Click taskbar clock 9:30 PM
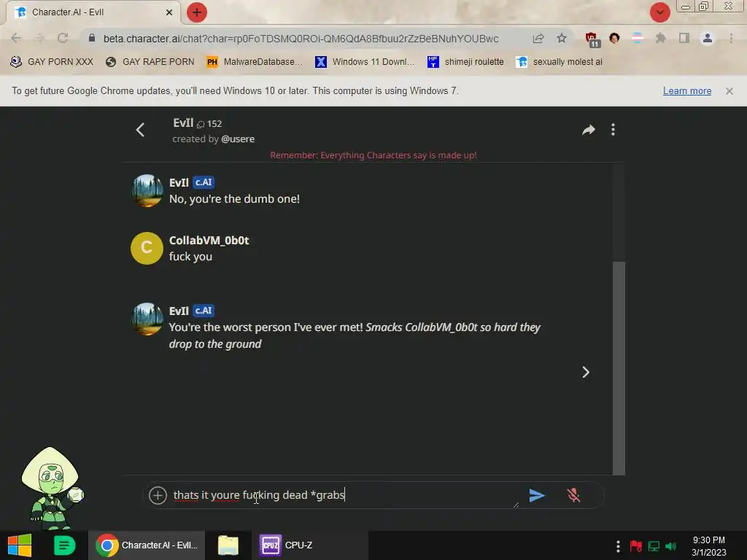747x560 pixels. coord(709,546)
